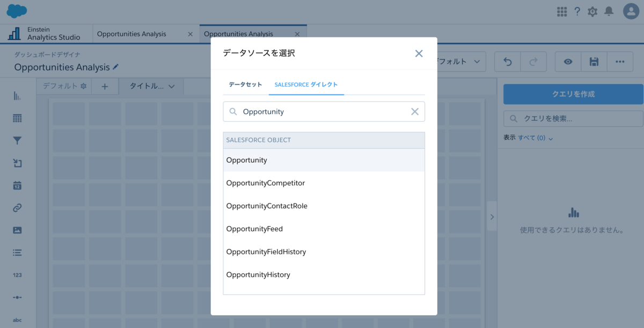This screenshot has width=644, height=328.
Task: Select the image widget icon
Action: [17, 230]
